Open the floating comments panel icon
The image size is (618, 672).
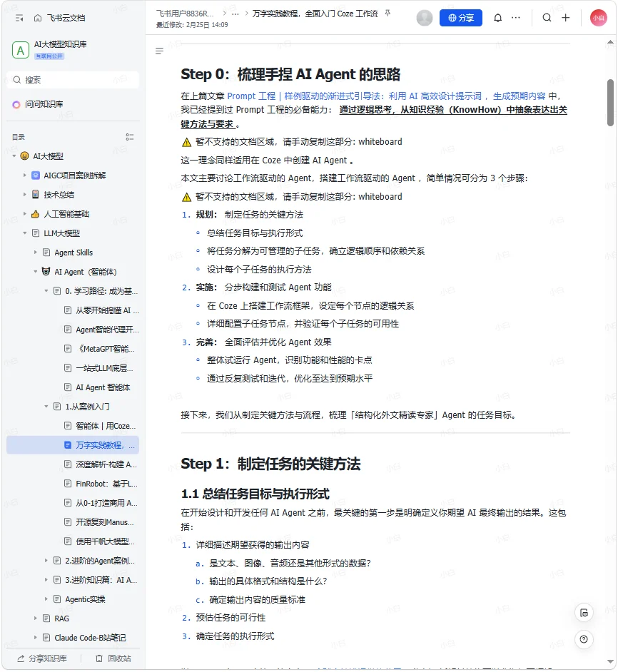click(x=584, y=613)
